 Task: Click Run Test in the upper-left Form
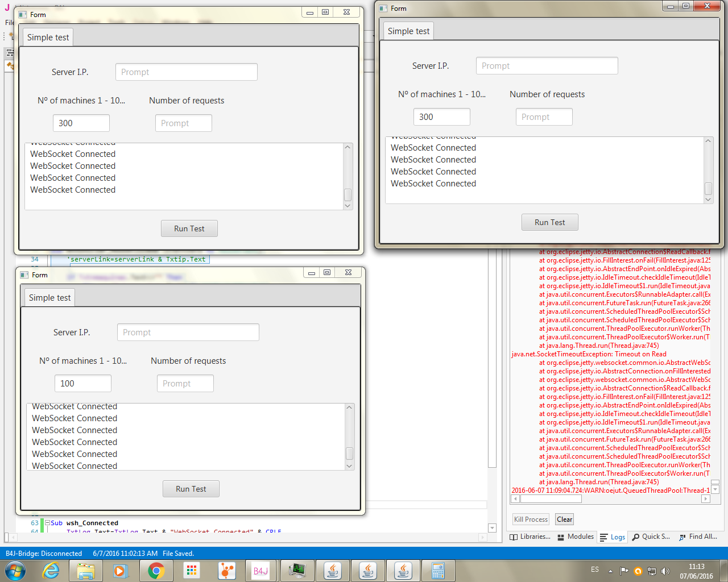click(x=189, y=228)
